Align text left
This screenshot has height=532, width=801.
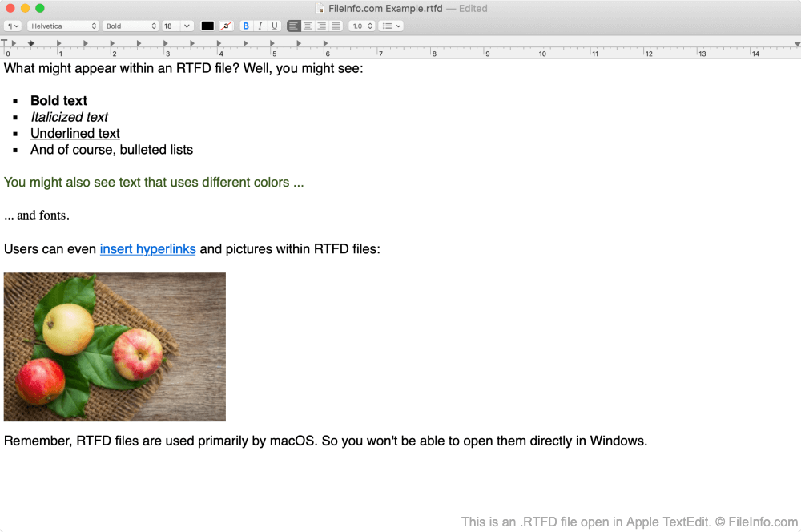point(294,26)
